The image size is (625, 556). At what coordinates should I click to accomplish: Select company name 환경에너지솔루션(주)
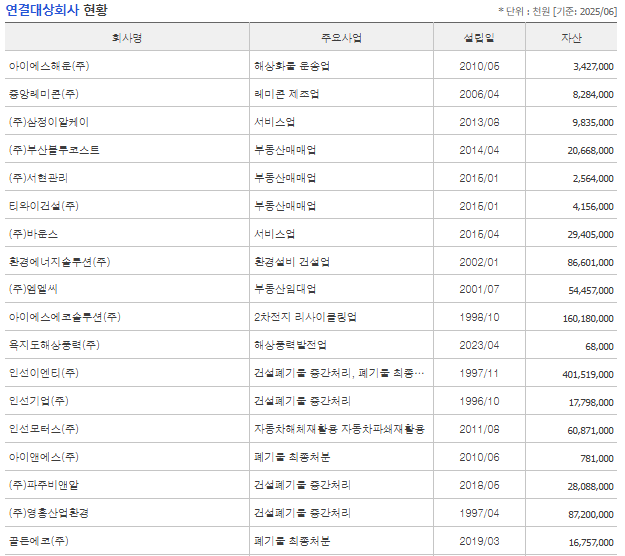pos(59,262)
